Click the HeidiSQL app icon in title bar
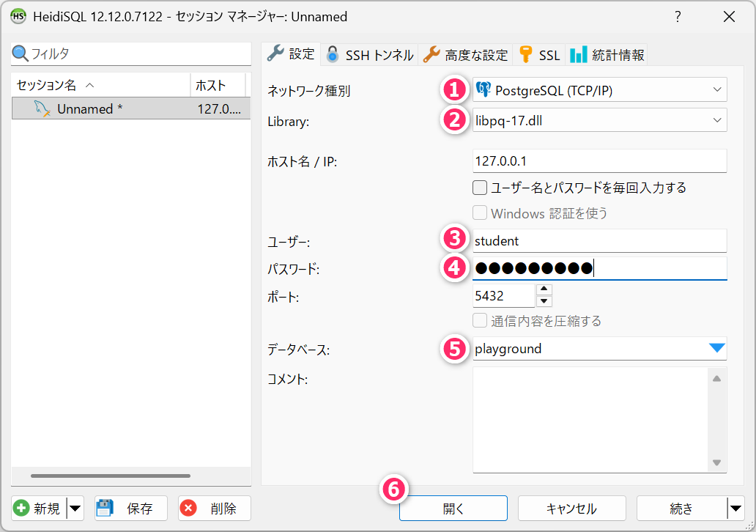Image resolution: width=756 pixels, height=532 pixels. coord(18,16)
